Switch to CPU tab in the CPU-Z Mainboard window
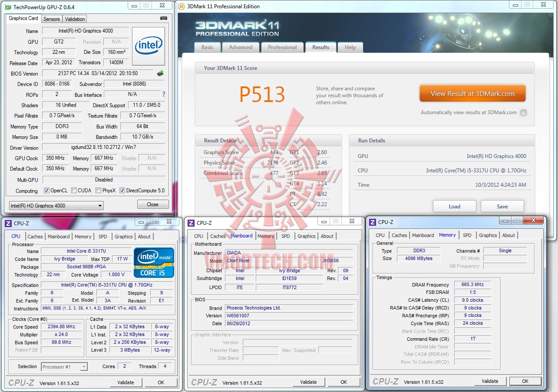Image resolution: width=558 pixels, height=392 pixels. 198,236
